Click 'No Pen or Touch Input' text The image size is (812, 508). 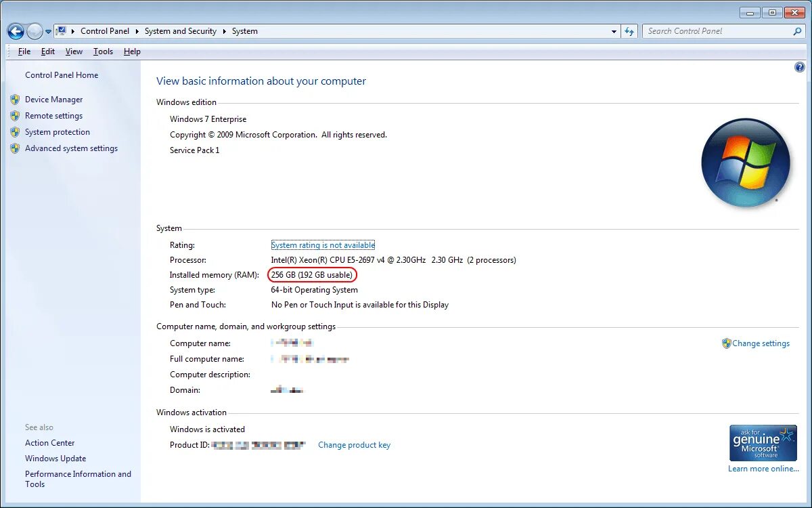point(360,305)
